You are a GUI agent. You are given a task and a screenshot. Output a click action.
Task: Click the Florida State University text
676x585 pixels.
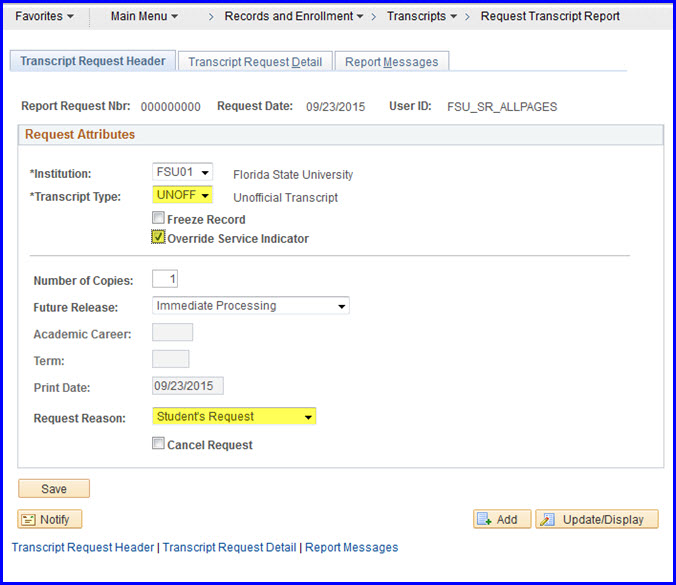click(293, 175)
